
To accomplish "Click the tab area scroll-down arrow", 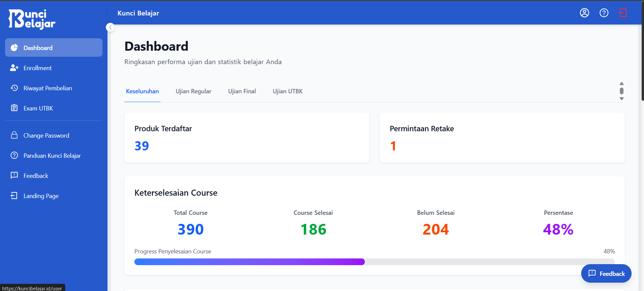I will coord(621,99).
